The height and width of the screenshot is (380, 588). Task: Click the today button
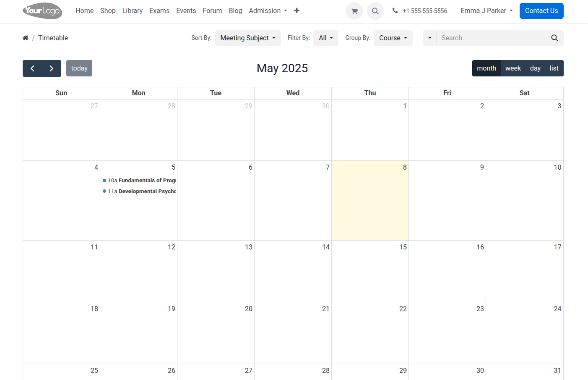pos(79,68)
